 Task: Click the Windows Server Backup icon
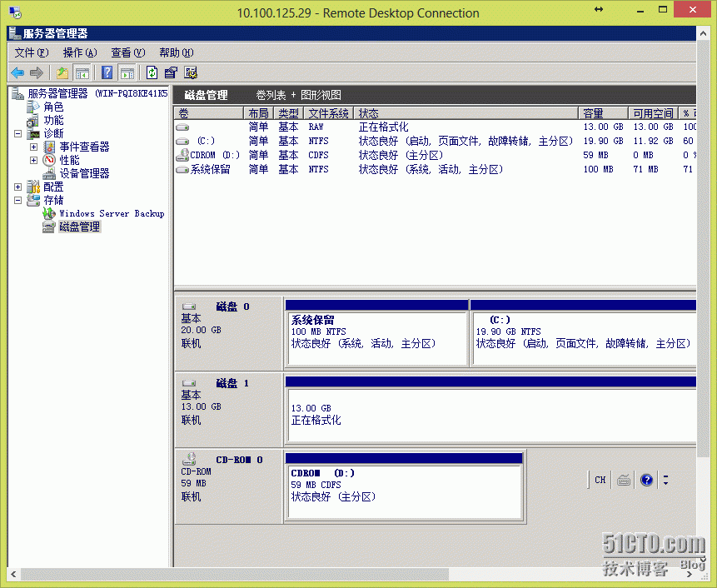pos(49,213)
